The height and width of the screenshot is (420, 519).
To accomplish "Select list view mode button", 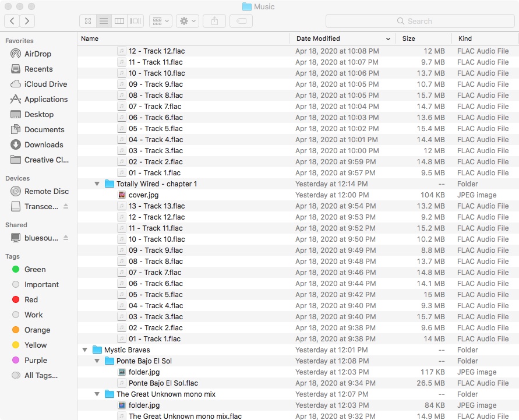I will (x=104, y=21).
